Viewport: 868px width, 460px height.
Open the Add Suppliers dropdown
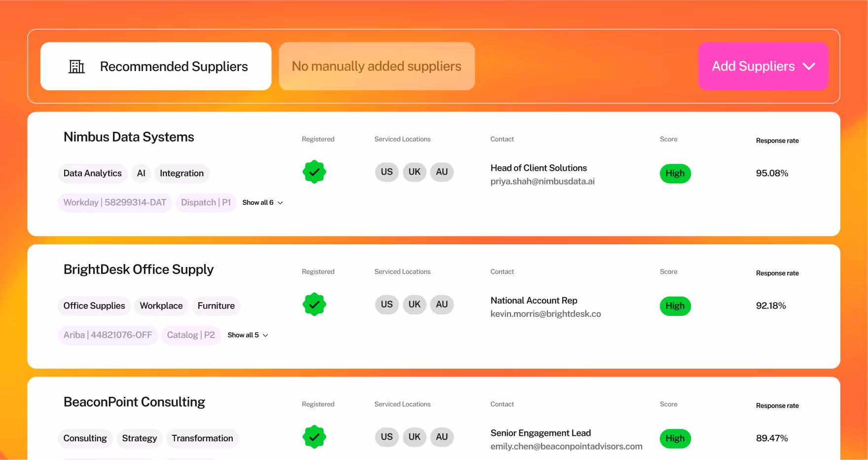point(763,66)
